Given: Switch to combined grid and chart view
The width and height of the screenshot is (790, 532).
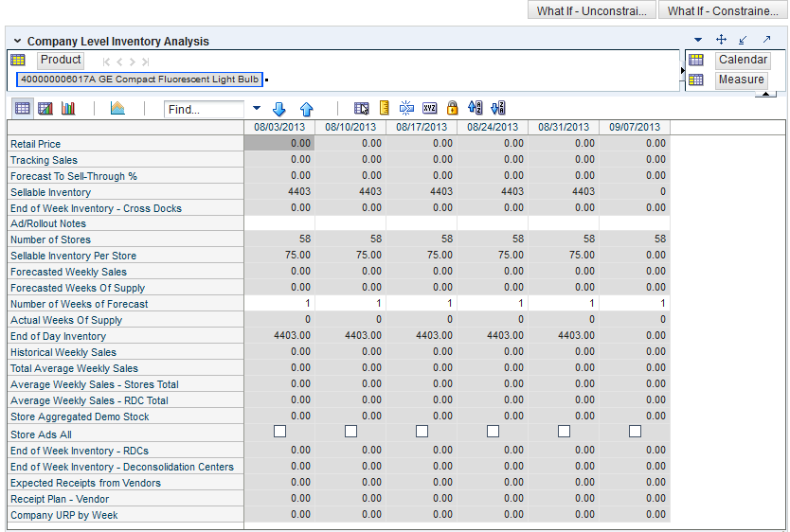Looking at the screenshot, I should pyautogui.click(x=45, y=109).
